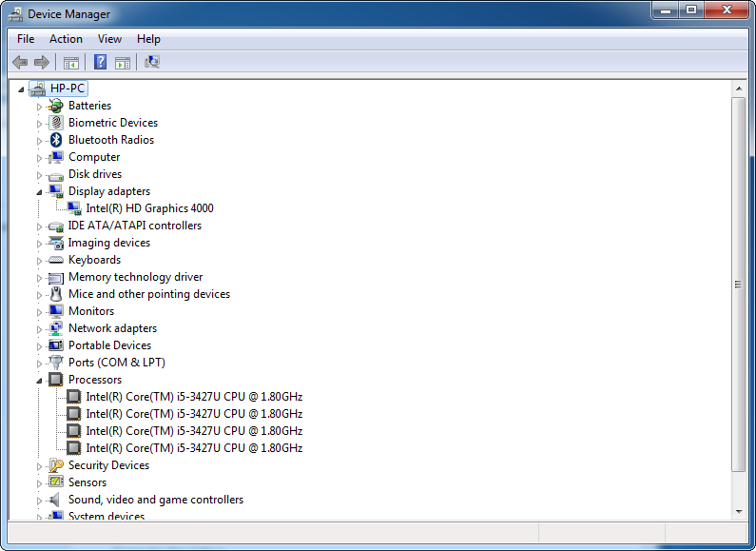The width and height of the screenshot is (756, 551).
Task: Collapse the Display adapters category
Action: (40, 192)
